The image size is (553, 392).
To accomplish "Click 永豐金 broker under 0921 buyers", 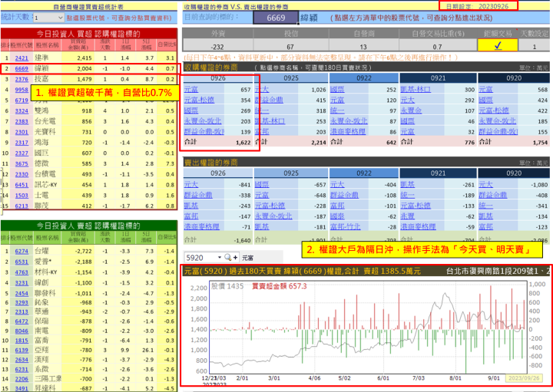I will click(x=411, y=110).
